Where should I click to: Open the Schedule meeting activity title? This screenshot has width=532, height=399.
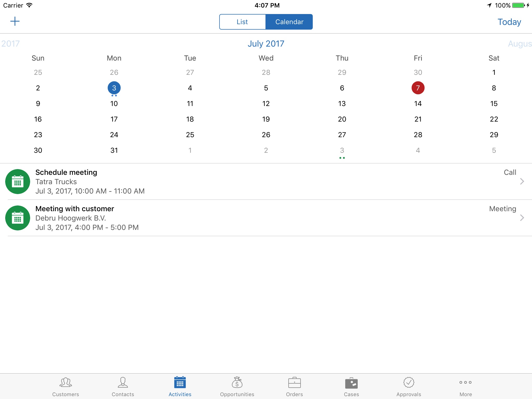pyautogui.click(x=66, y=172)
